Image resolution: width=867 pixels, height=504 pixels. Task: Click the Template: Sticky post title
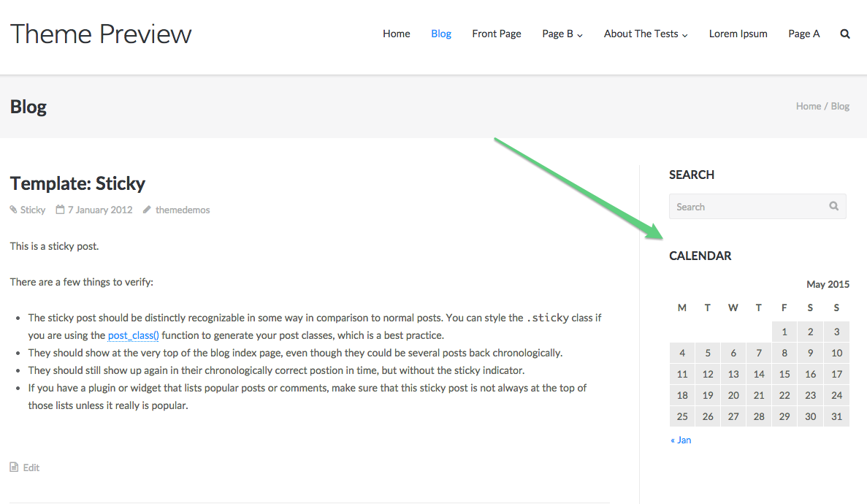(77, 183)
